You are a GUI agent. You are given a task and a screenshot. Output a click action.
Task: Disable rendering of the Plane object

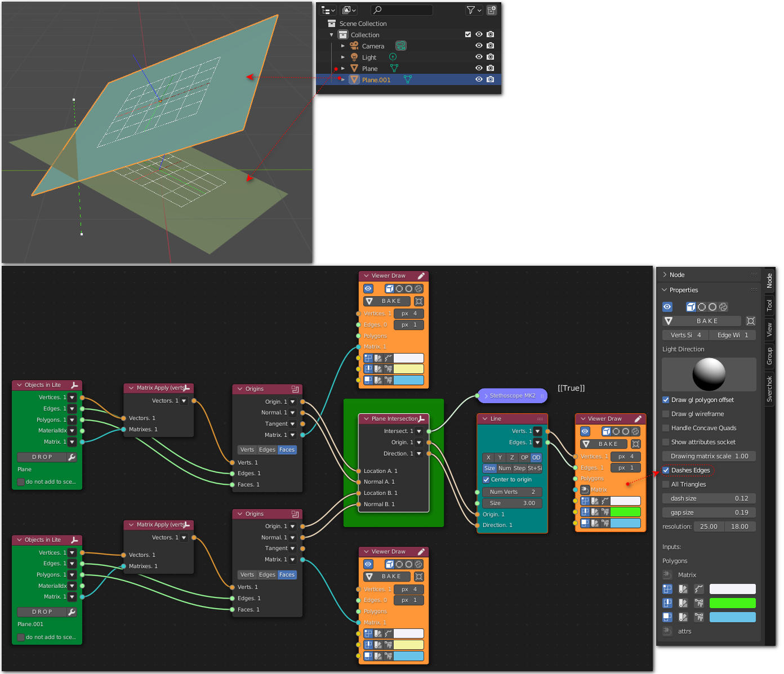tap(491, 68)
